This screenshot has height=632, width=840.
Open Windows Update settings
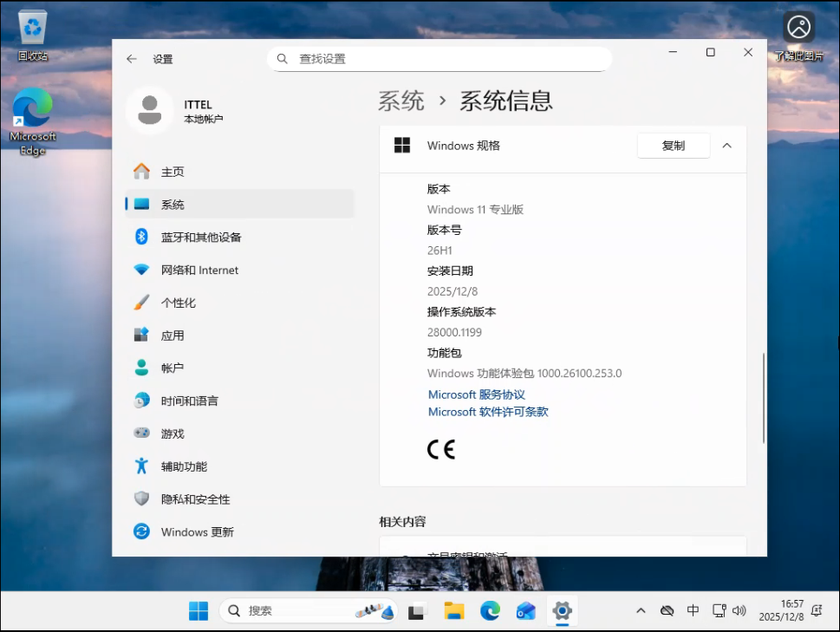pos(197,532)
